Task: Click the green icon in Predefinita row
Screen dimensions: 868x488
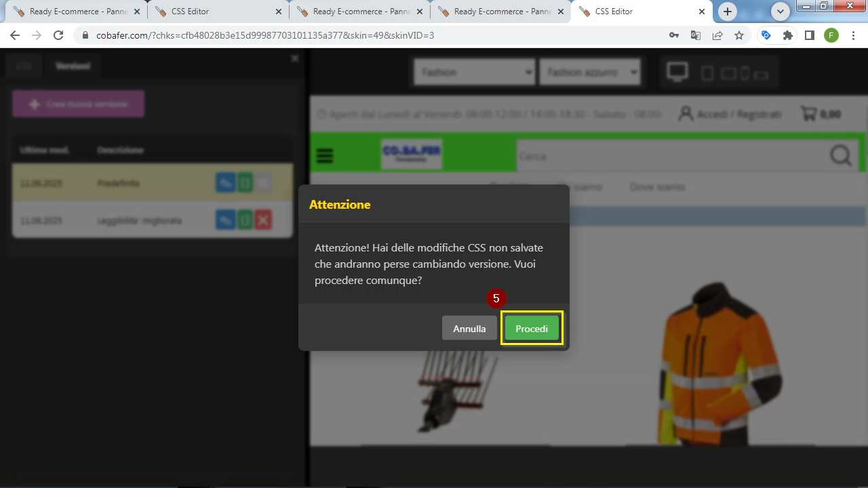Action: (x=245, y=183)
